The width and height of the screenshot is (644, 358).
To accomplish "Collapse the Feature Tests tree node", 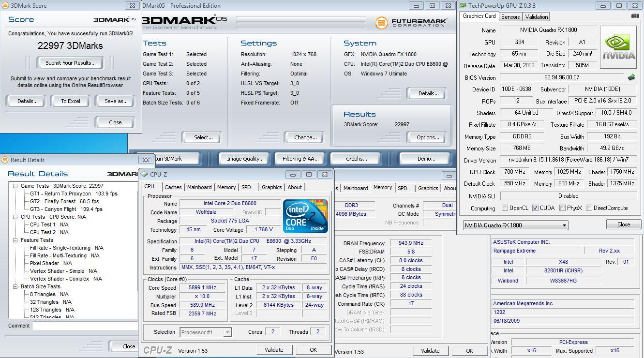I will tap(15, 240).
